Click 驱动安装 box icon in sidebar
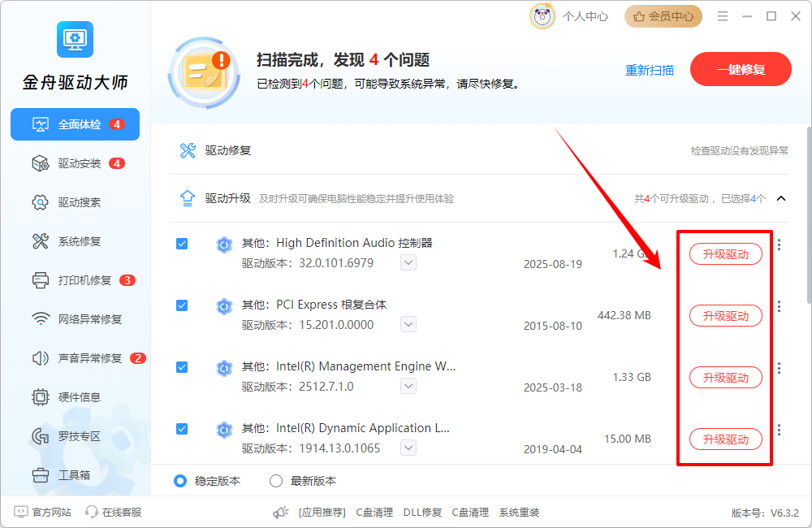This screenshot has width=812, height=528. [x=41, y=164]
